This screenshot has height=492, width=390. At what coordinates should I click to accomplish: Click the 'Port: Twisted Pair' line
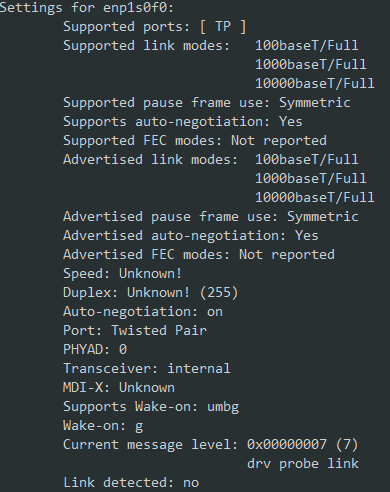tap(135, 331)
